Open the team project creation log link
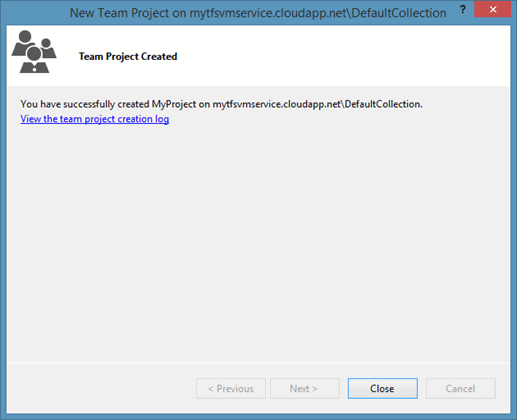 (95, 119)
